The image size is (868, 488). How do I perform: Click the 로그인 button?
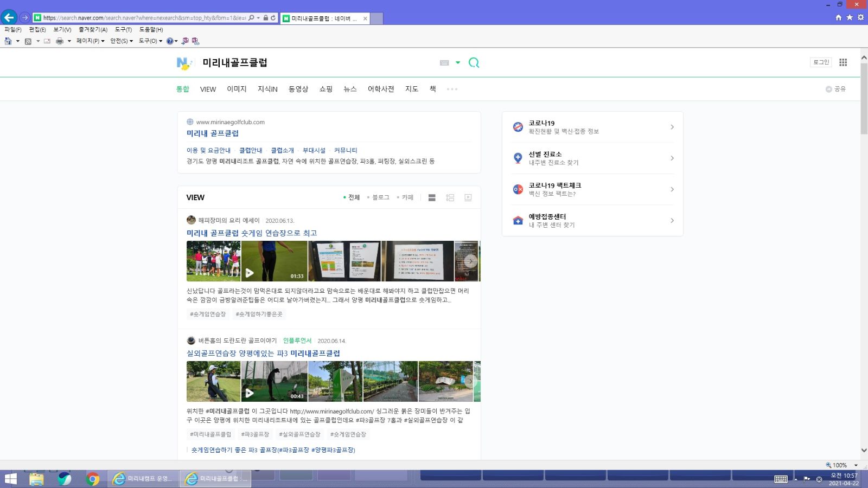(x=821, y=62)
